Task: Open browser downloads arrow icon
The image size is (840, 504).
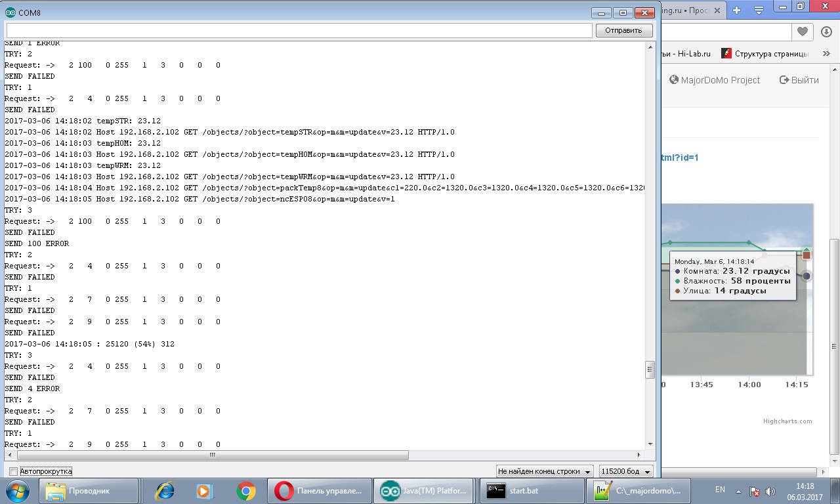Action: 826,31
